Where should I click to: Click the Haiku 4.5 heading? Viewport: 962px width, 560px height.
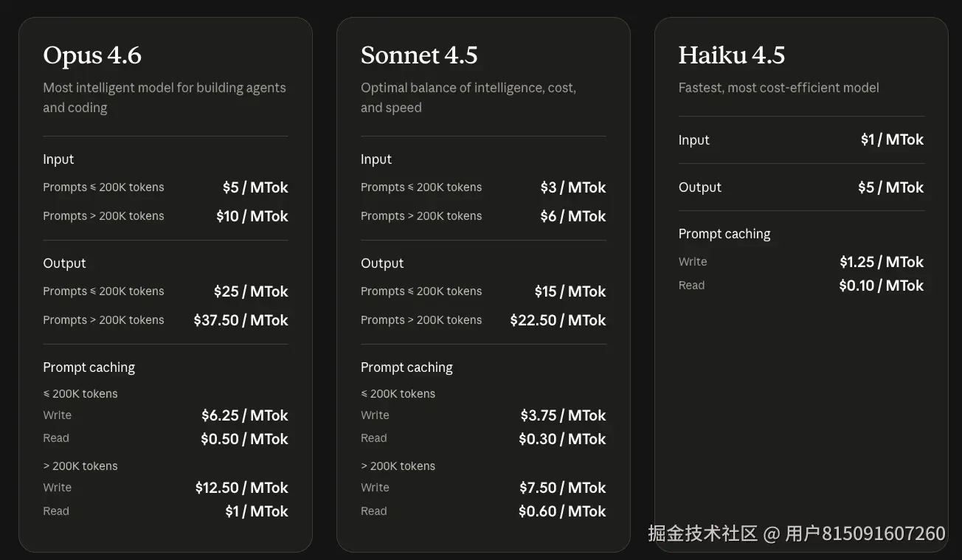tap(732, 55)
